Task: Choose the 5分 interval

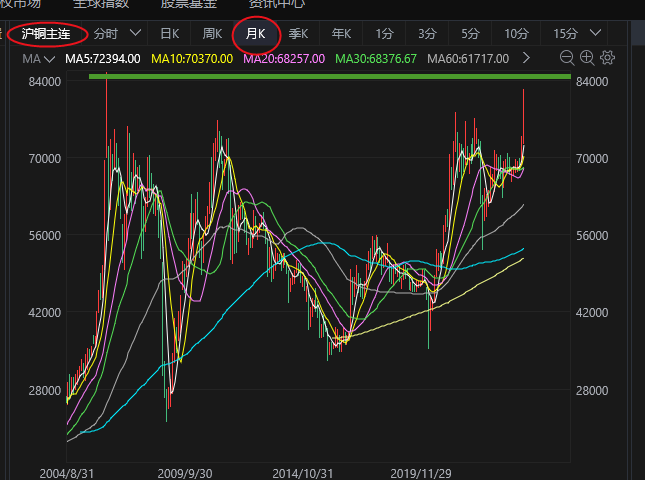Action: [470, 34]
